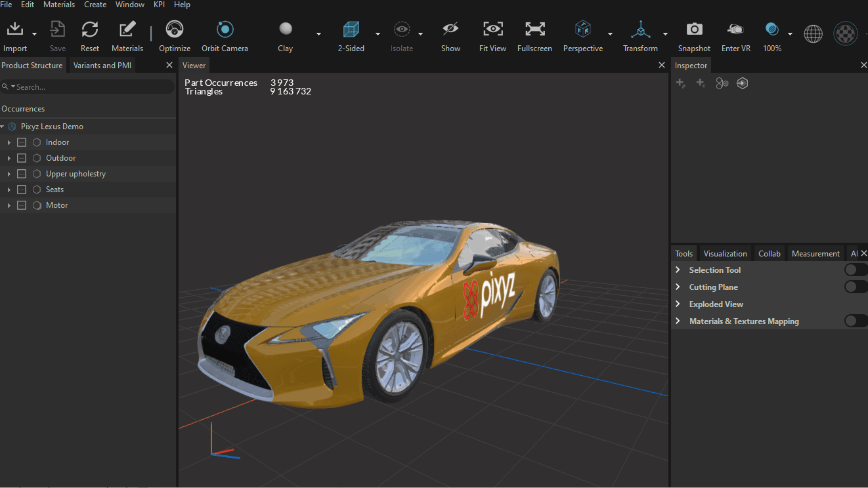Expand the Exploded View section
This screenshot has height=488, width=868.
(678, 304)
